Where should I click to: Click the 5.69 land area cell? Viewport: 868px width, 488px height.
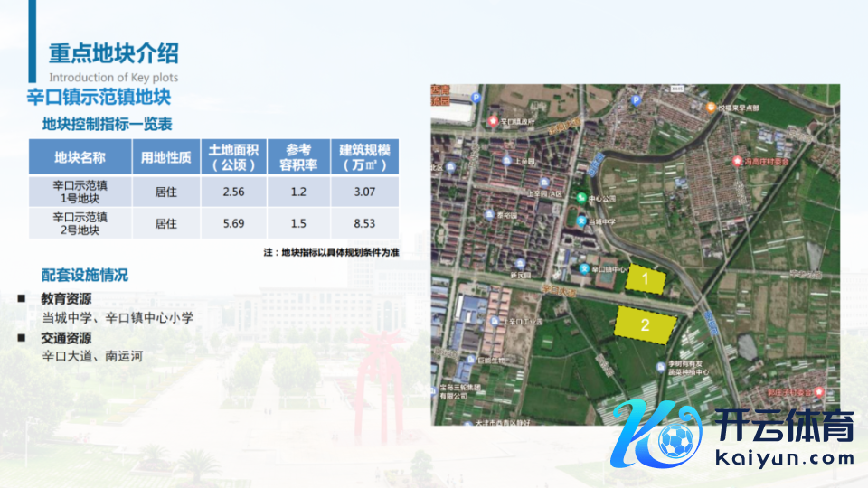click(x=234, y=223)
